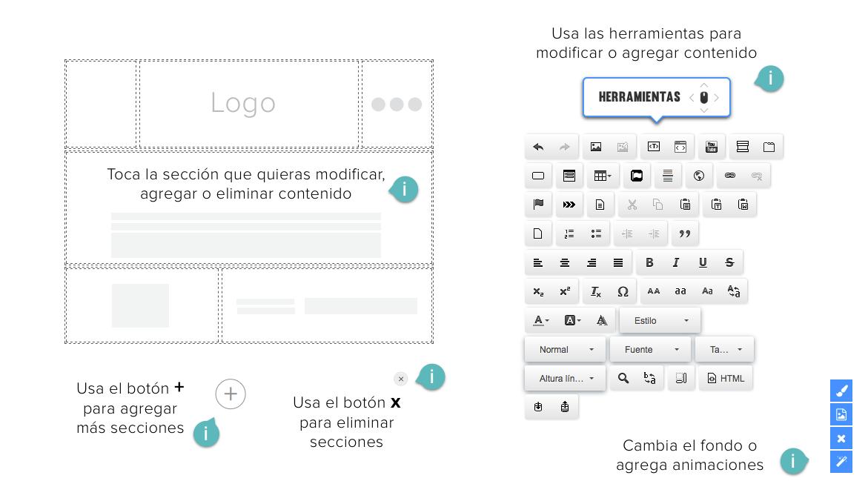The width and height of the screenshot is (868, 504).
Task: Click the undo arrow in the toolbar
Action: click(x=538, y=147)
